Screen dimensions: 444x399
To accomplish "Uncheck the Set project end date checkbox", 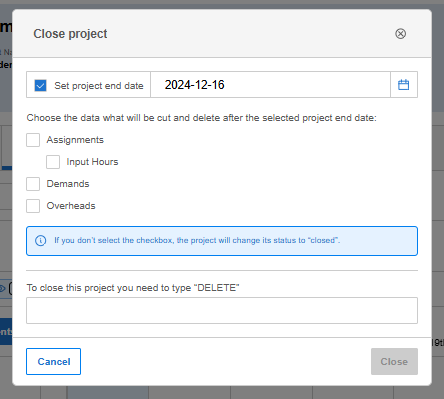I will pos(40,85).
